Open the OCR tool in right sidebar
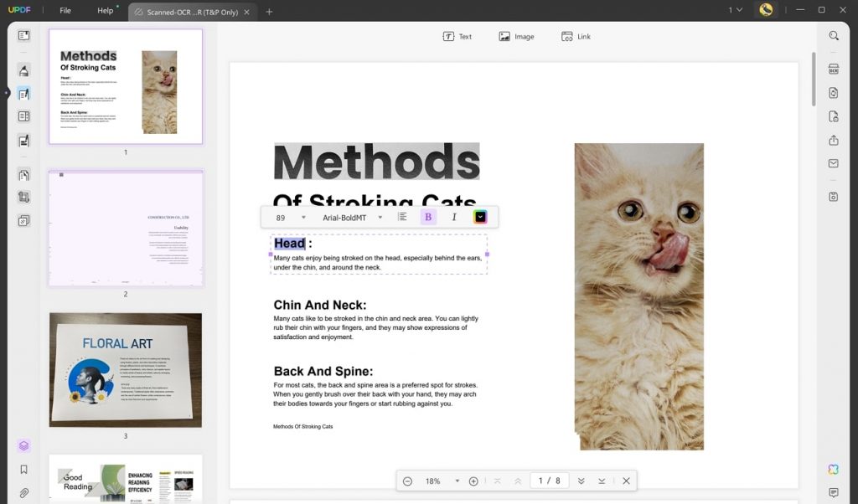This screenshot has height=504, width=858. pos(832,69)
